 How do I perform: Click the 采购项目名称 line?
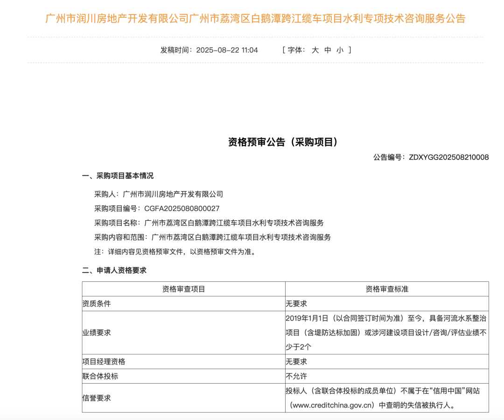click(209, 223)
